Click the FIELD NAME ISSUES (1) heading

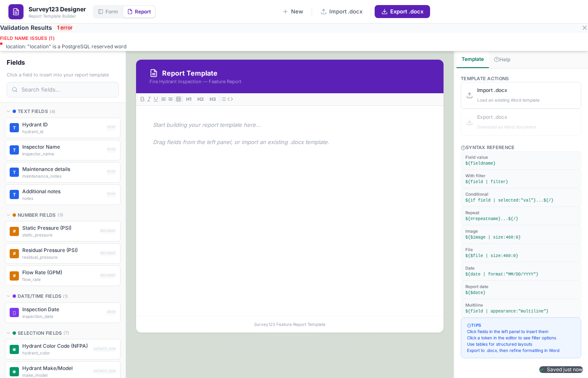[x=27, y=38]
